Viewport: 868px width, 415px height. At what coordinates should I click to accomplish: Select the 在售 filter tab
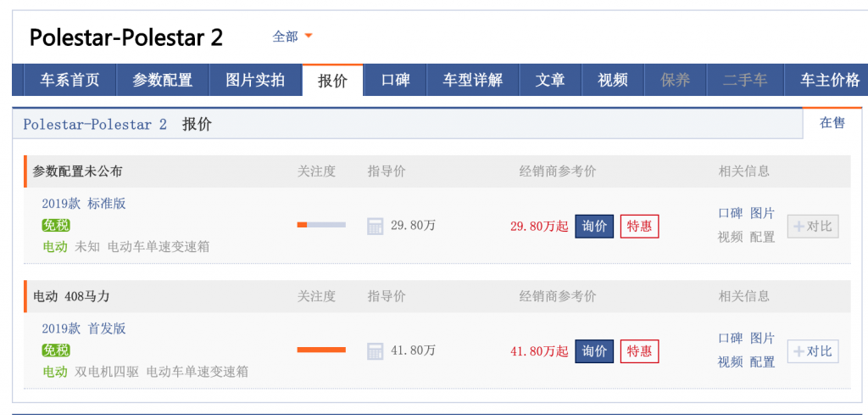pyautogui.click(x=832, y=123)
